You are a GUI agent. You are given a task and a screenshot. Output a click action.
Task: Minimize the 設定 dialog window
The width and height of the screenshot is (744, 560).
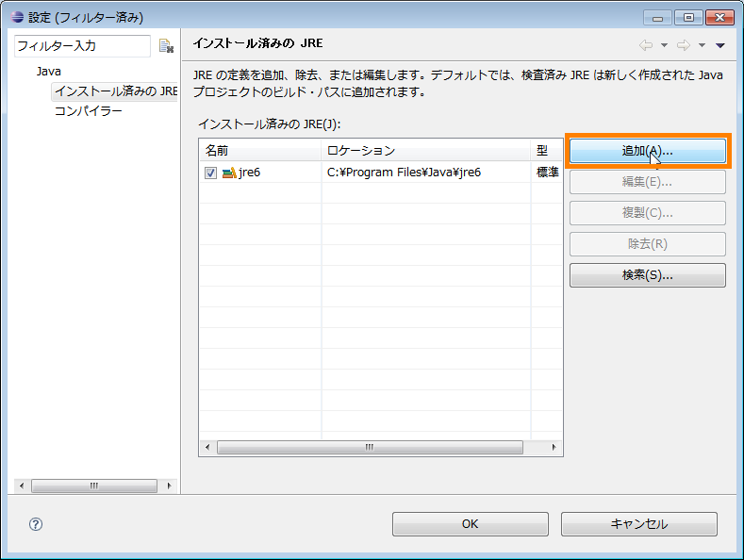click(x=657, y=18)
